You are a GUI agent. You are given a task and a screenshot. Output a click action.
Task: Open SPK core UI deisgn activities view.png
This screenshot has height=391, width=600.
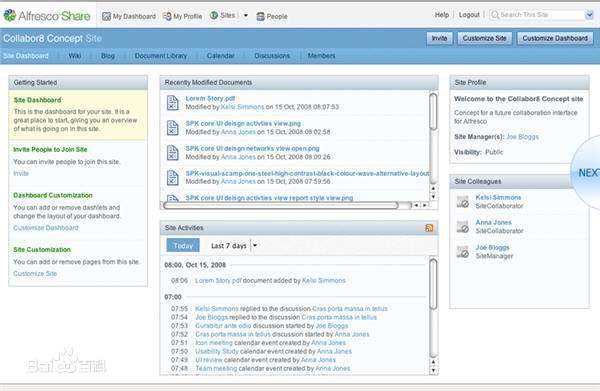[243, 123]
